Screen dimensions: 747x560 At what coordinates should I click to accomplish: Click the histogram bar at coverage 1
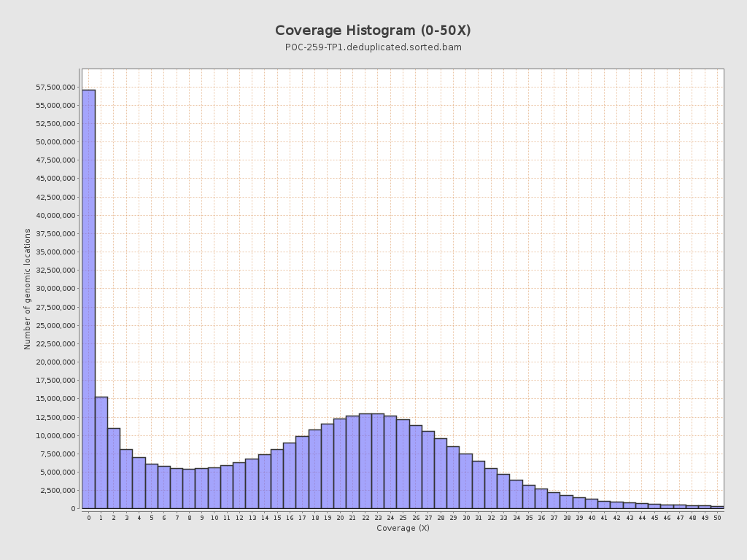coord(101,452)
